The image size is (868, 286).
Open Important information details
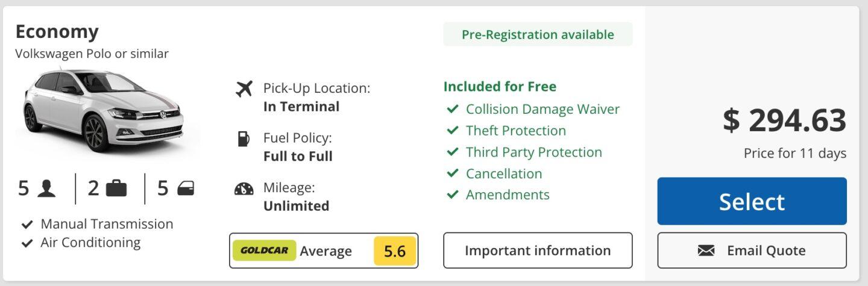click(x=538, y=250)
